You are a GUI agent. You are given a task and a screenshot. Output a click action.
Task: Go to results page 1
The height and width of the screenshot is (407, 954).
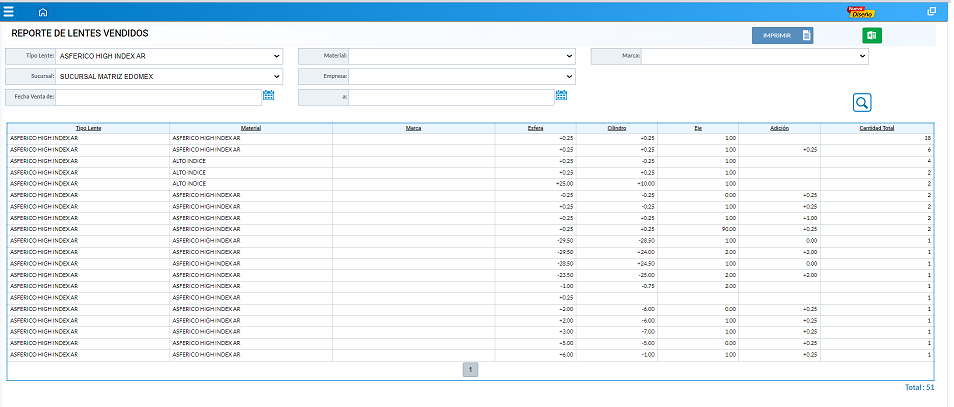pos(470,369)
